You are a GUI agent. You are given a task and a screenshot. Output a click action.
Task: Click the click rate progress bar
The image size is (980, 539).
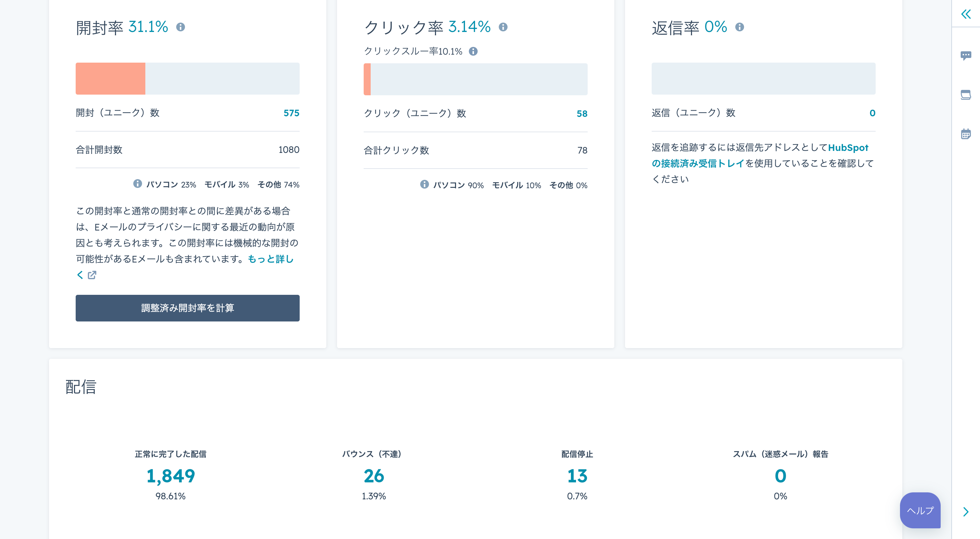(476, 79)
